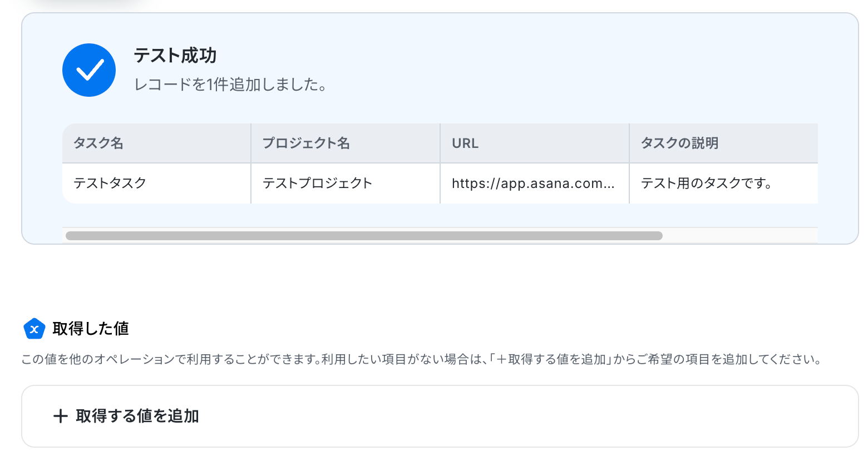This screenshot has height=456, width=868.
Task: Select the テストプロジェクト cell
Action: point(346,183)
